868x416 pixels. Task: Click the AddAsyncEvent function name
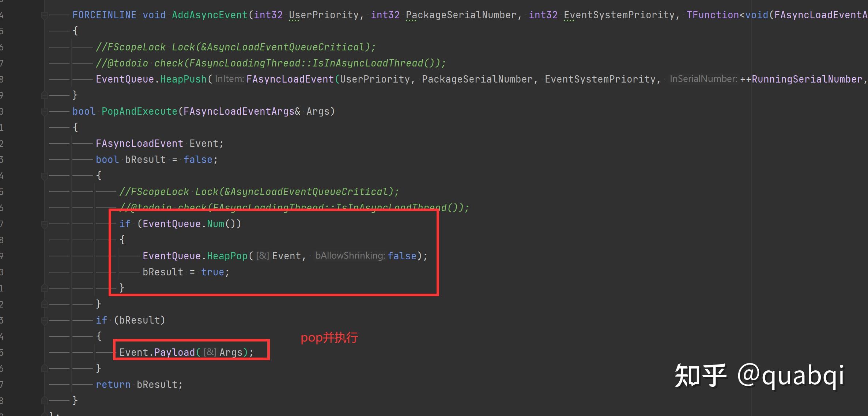[x=210, y=15]
